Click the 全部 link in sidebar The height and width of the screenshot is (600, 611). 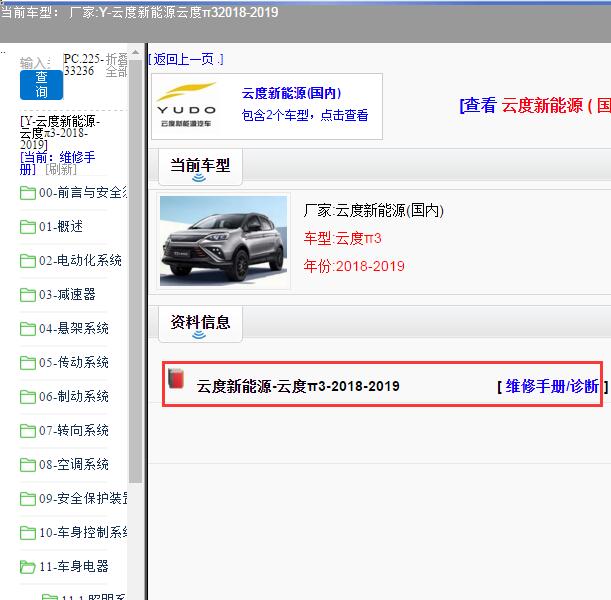coord(117,71)
